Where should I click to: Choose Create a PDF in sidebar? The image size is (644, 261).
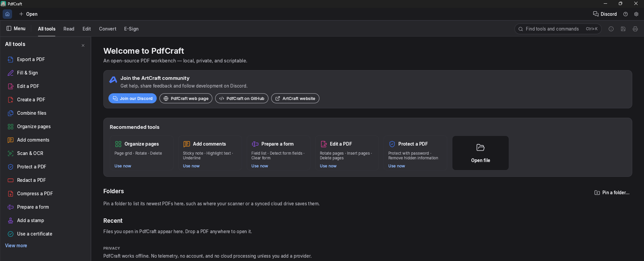pos(45,100)
